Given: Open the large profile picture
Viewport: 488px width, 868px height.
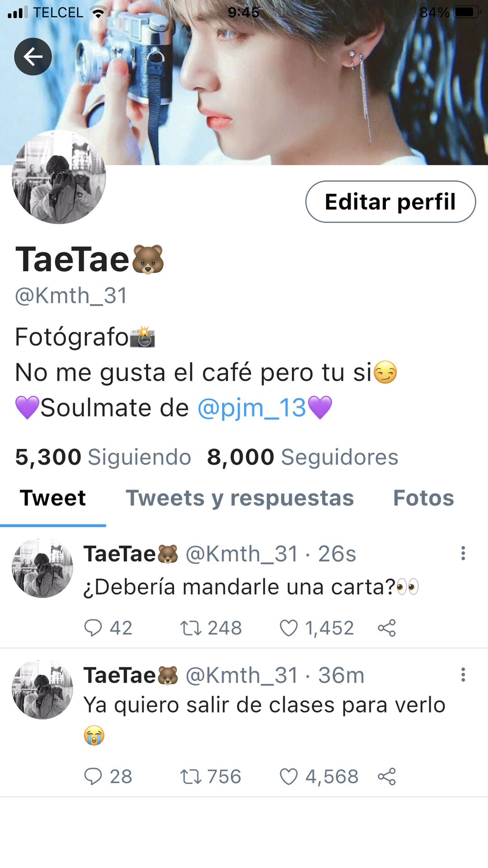Looking at the screenshot, I should pyautogui.click(x=59, y=177).
